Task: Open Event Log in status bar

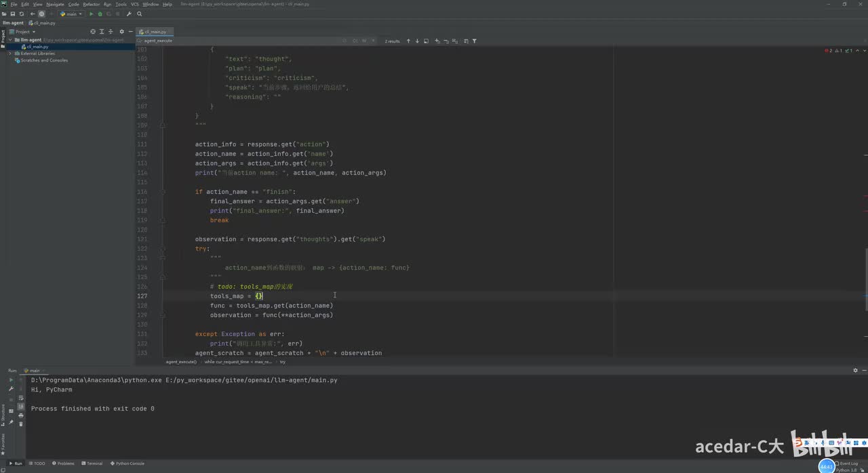Action: (846, 464)
